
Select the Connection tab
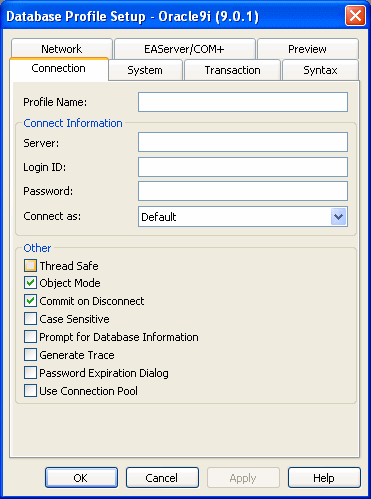pos(59,69)
